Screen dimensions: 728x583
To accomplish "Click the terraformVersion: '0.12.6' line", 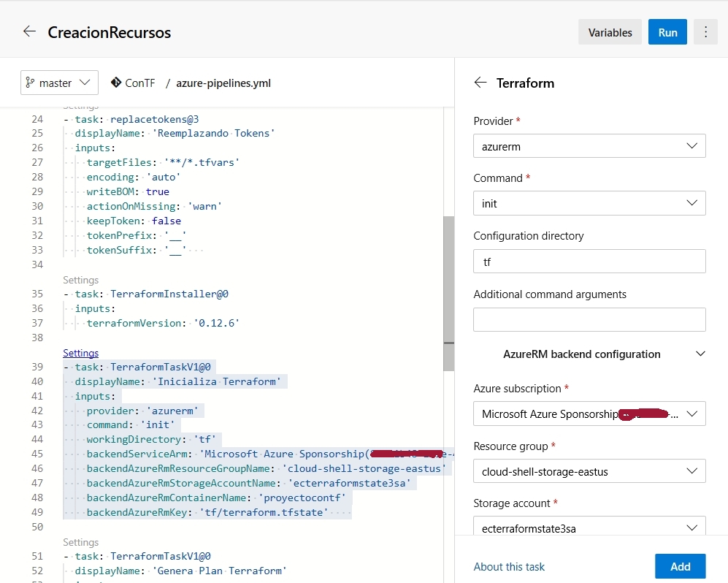I will [x=163, y=323].
